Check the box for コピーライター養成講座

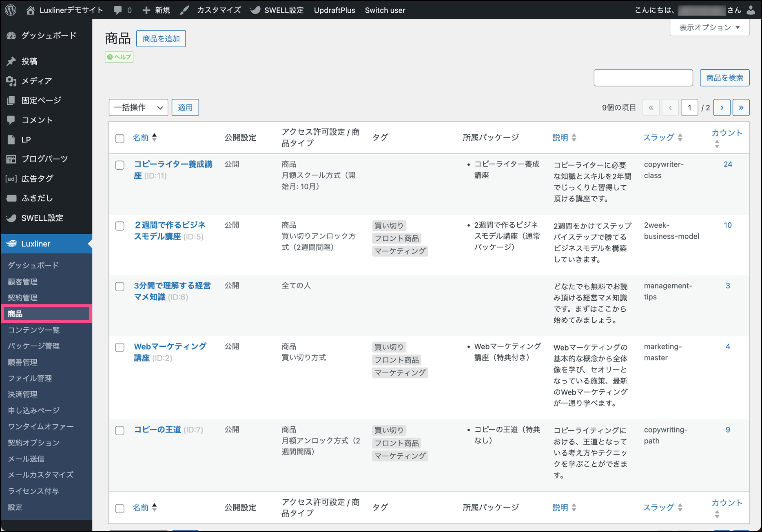pos(120,165)
